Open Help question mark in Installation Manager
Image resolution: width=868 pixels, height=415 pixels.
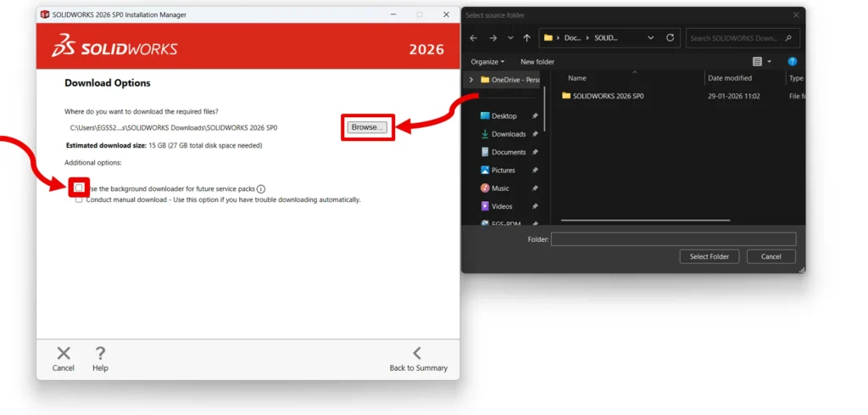(100, 354)
